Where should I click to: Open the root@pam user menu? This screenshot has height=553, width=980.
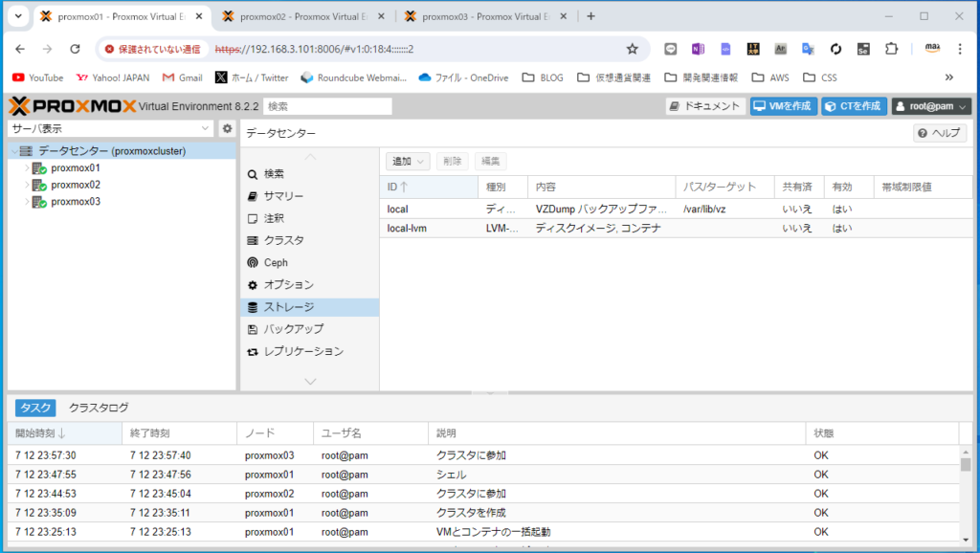[931, 106]
